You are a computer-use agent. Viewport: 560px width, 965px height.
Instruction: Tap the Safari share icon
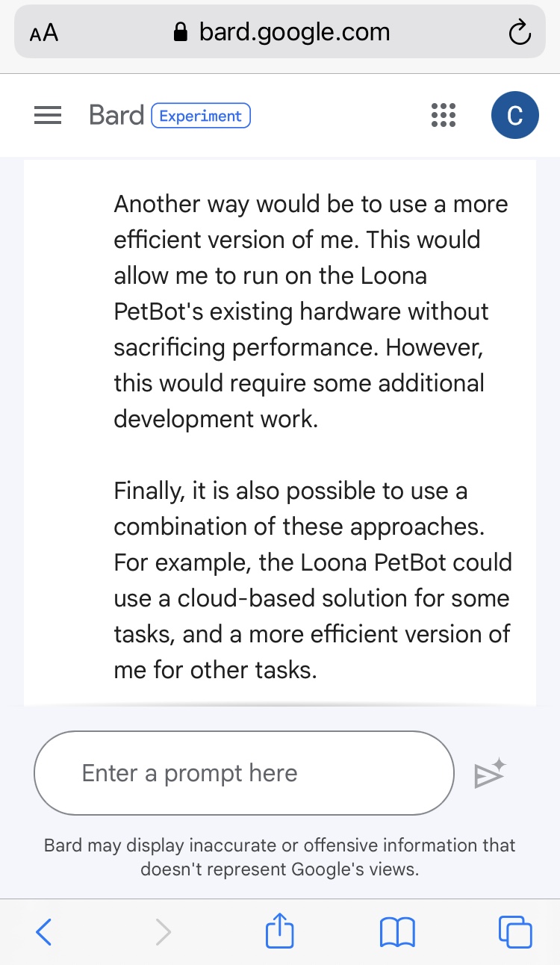click(x=280, y=932)
